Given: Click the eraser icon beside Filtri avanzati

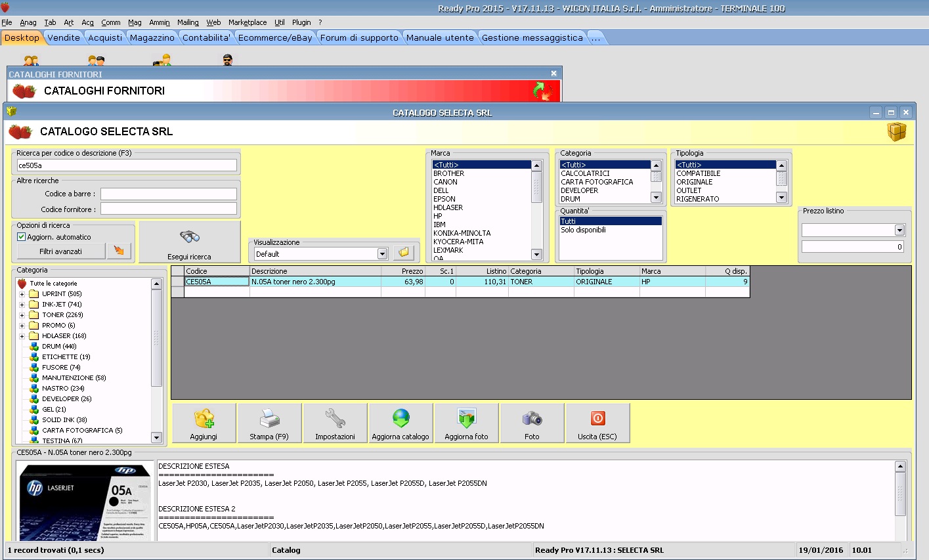Looking at the screenshot, I should coord(119,251).
